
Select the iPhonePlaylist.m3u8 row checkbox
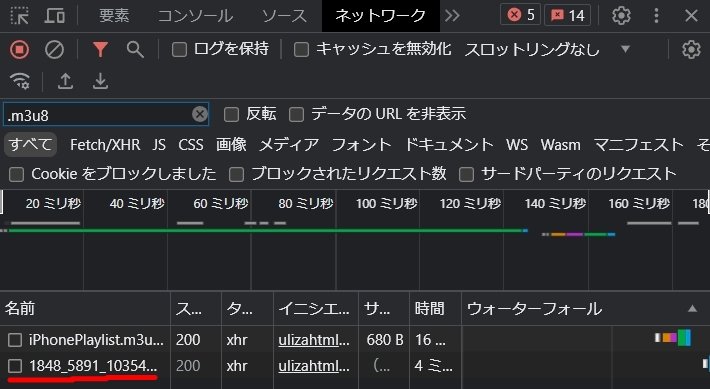pos(15,340)
